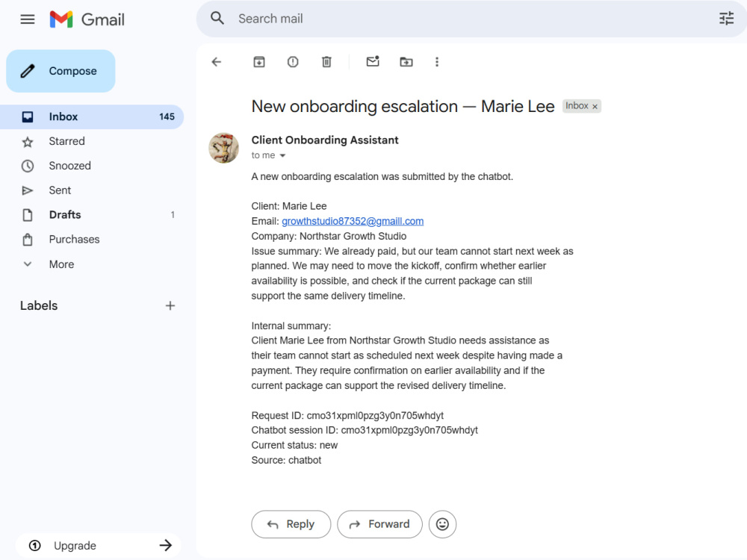Click the Gmail logo
Screen dimensions: 747x560
pos(87,19)
